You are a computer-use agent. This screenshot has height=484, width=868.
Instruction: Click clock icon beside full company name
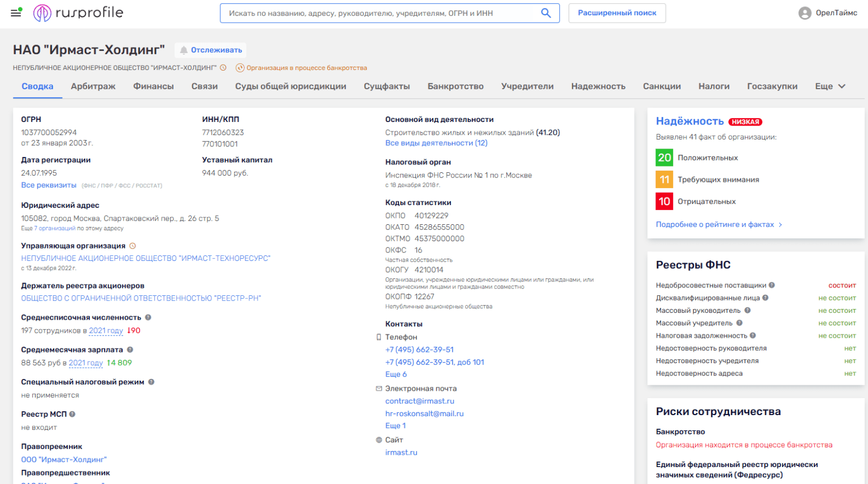(x=223, y=68)
